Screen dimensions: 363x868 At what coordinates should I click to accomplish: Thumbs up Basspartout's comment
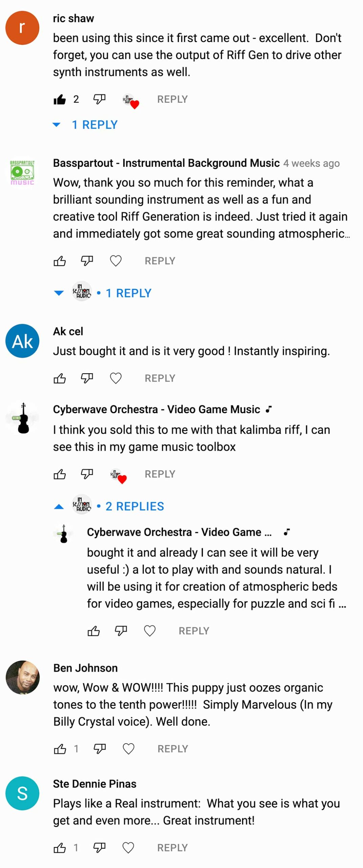60,261
